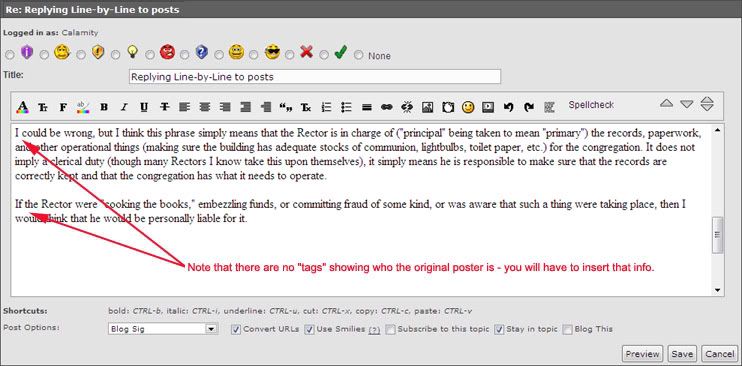Toggle bold formatting
Image resolution: width=742 pixels, height=366 pixels.
(104, 107)
